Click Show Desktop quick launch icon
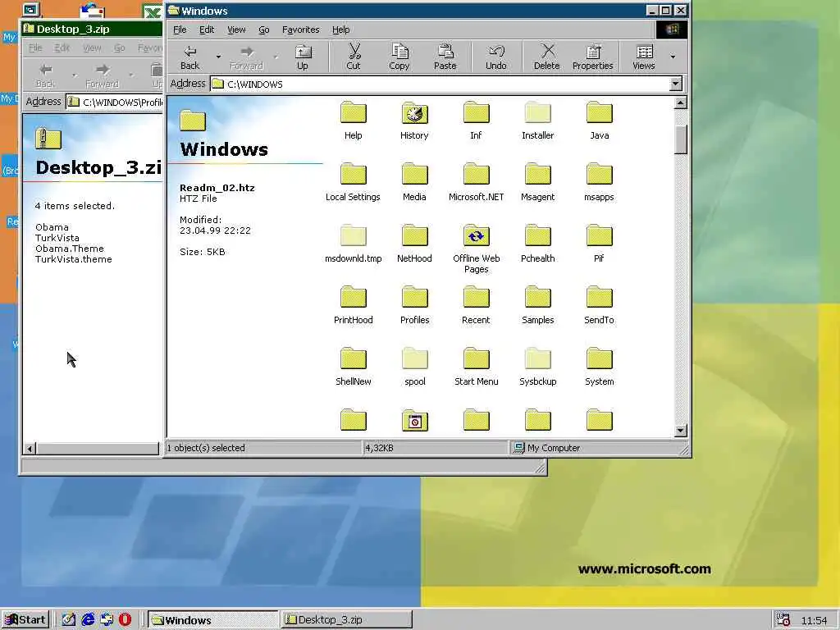The image size is (840, 630). coord(69,620)
